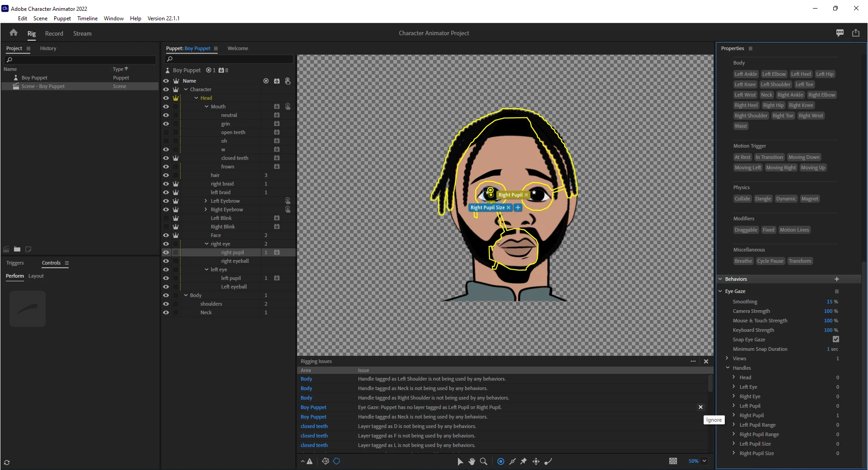Open the History tab

48,48
